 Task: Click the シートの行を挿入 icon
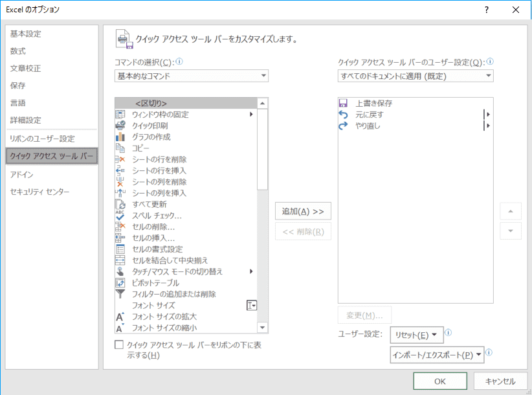(x=120, y=170)
